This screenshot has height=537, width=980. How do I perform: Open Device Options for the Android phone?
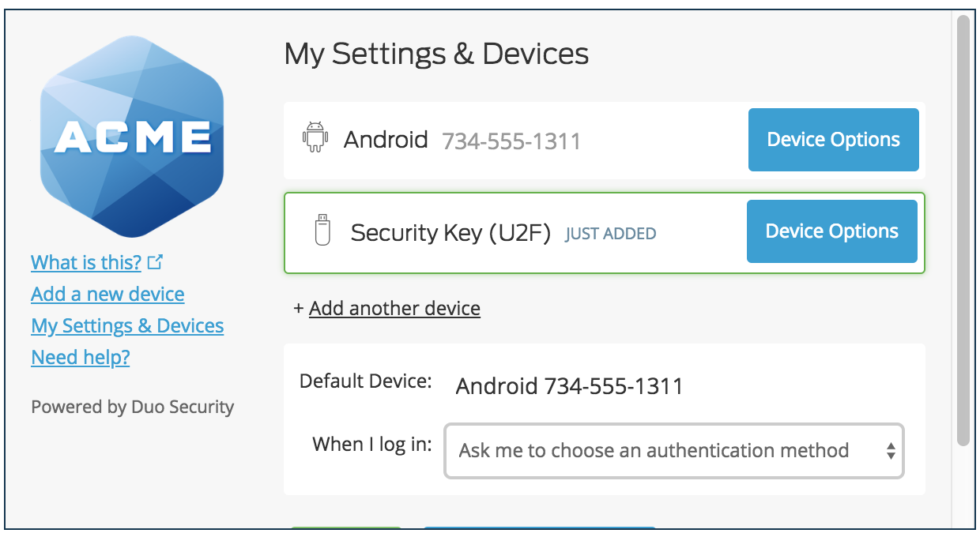pyautogui.click(x=834, y=140)
